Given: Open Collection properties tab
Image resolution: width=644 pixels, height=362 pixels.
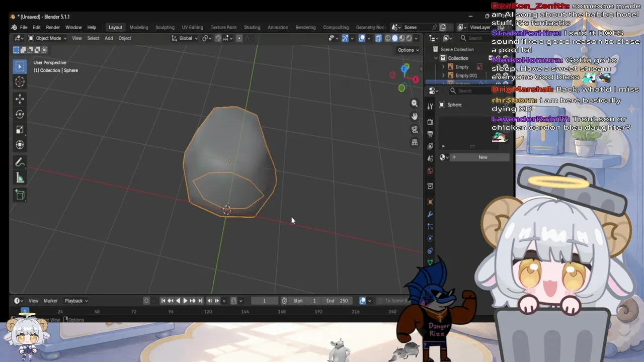Looking at the screenshot, I should pyautogui.click(x=430, y=186).
